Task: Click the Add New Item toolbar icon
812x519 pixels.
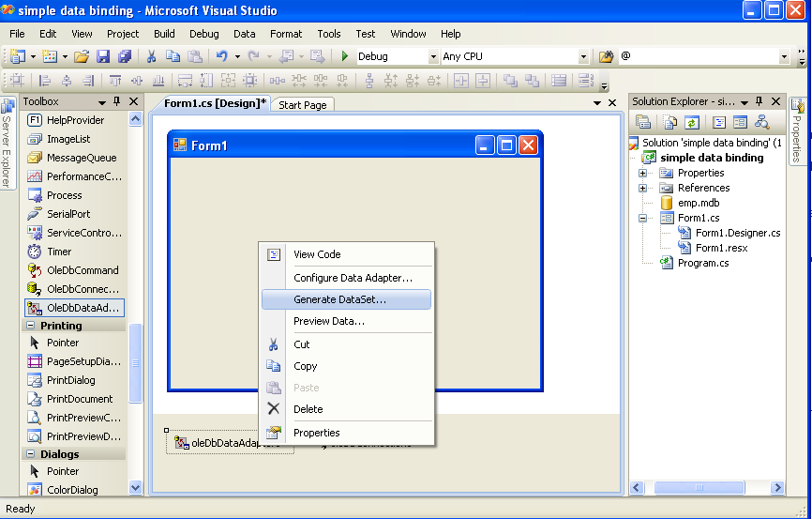Action: [50, 56]
